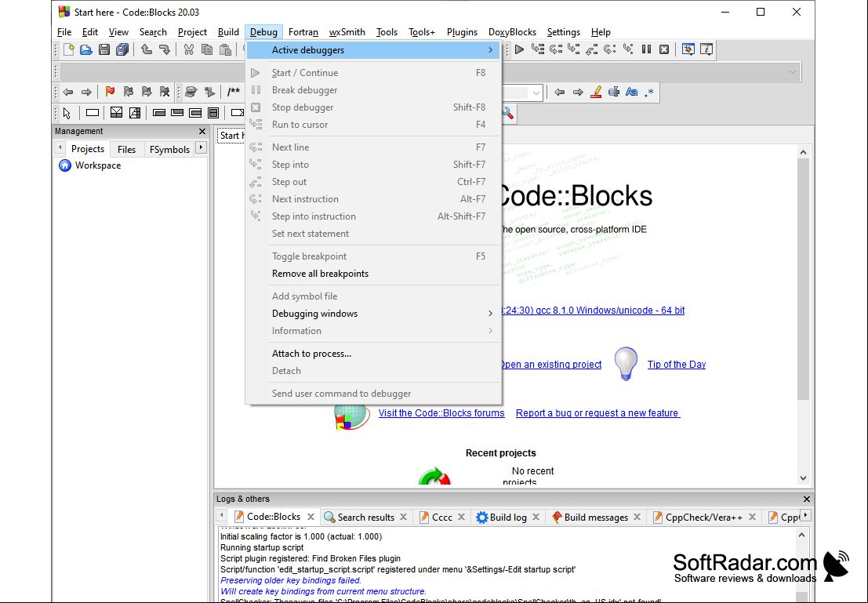Click the wrench search icon

click(507, 113)
